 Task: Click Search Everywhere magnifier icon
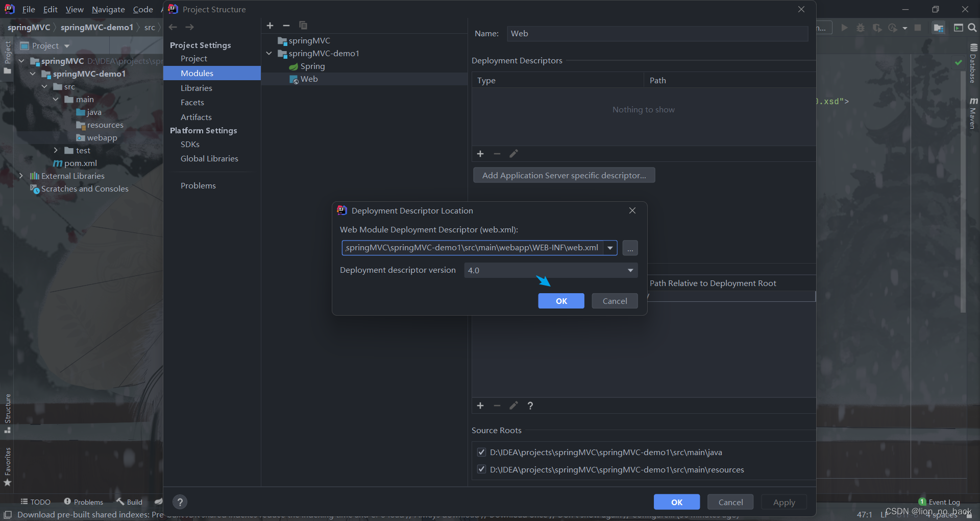coord(972,28)
